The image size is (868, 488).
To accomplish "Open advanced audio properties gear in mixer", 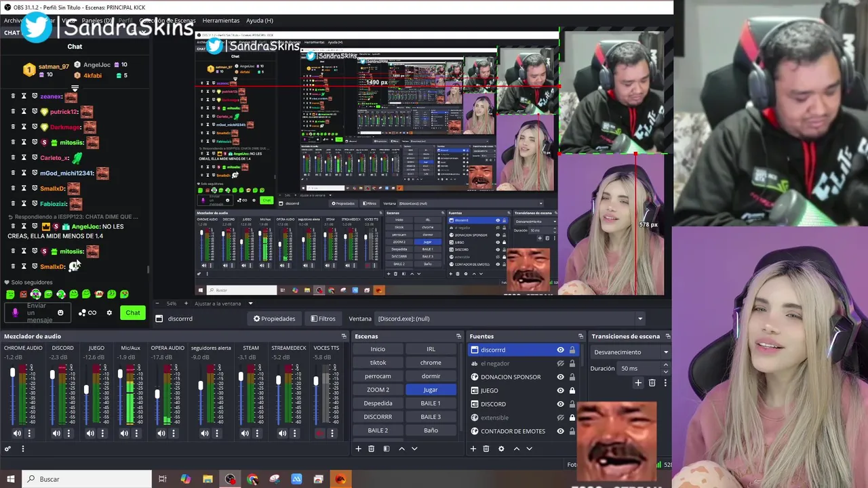I will (x=7, y=449).
